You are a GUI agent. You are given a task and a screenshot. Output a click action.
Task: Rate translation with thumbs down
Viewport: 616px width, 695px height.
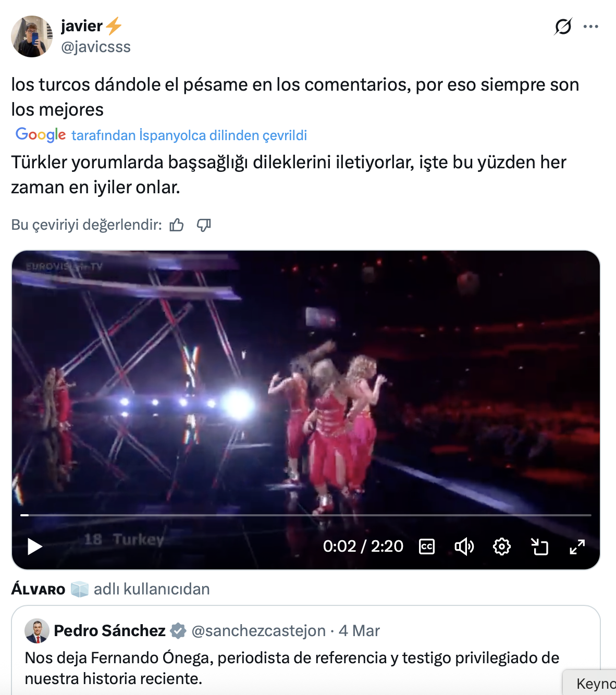tap(204, 225)
